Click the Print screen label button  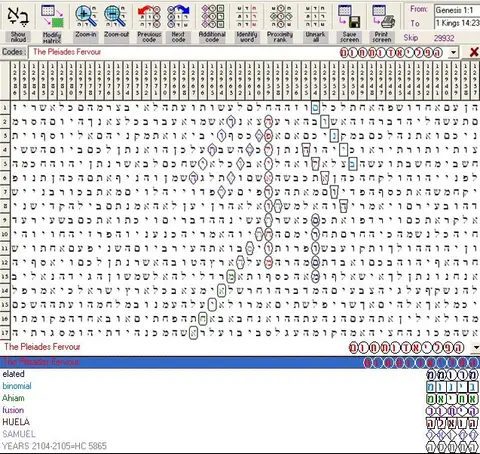[x=382, y=37]
